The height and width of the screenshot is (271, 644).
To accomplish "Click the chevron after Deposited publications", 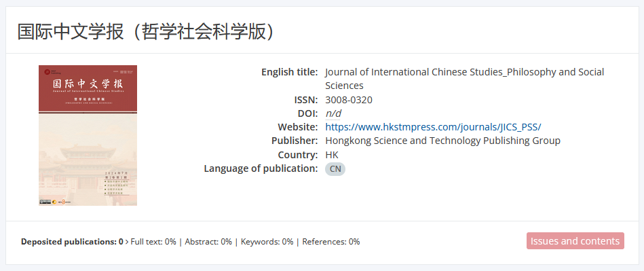I will point(127,242).
